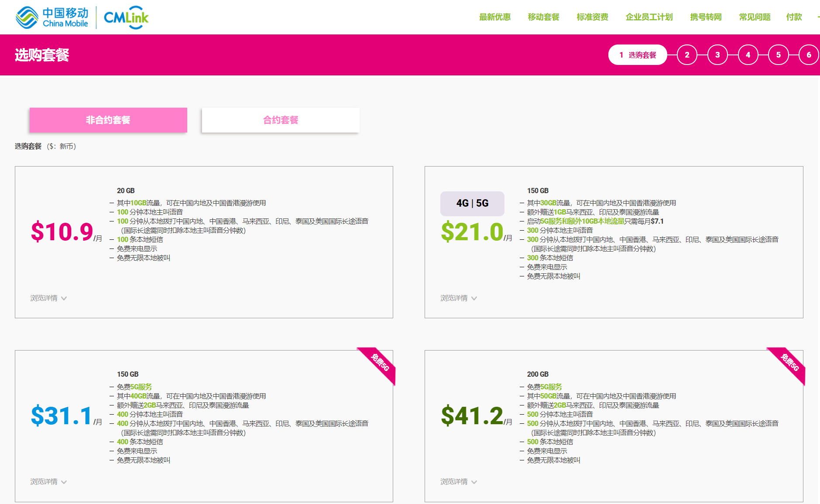Go to step 4 circle
820x504 pixels.
coord(748,55)
